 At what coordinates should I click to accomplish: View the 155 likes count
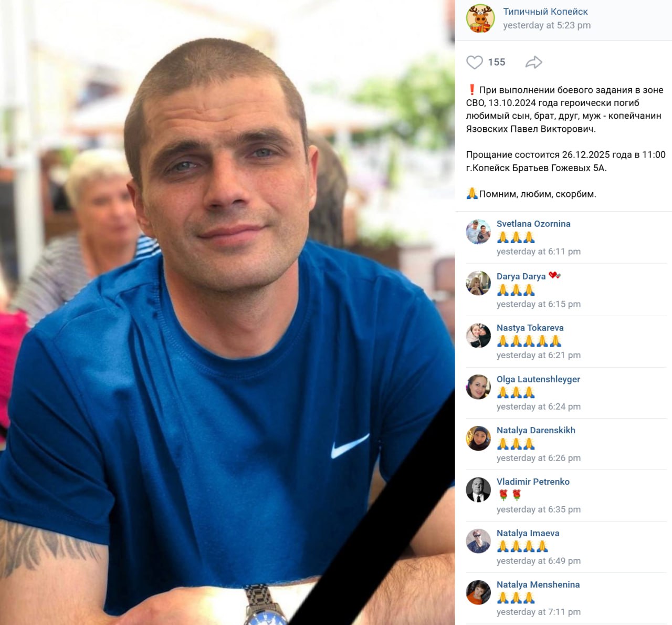497,62
